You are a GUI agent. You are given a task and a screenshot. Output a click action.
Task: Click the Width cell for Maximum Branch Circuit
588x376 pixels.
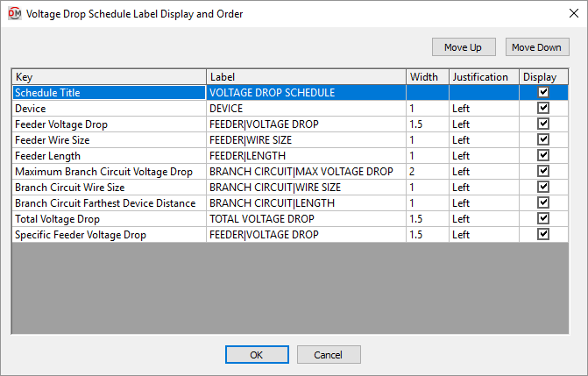coord(428,172)
